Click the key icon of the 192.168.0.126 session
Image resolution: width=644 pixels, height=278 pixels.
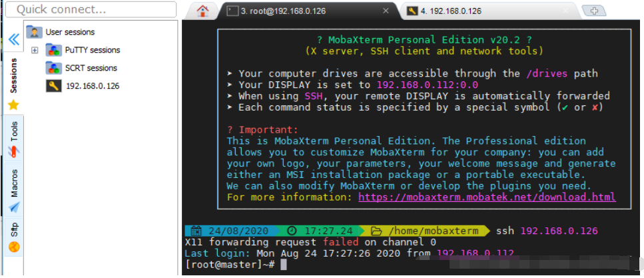coord(54,86)
